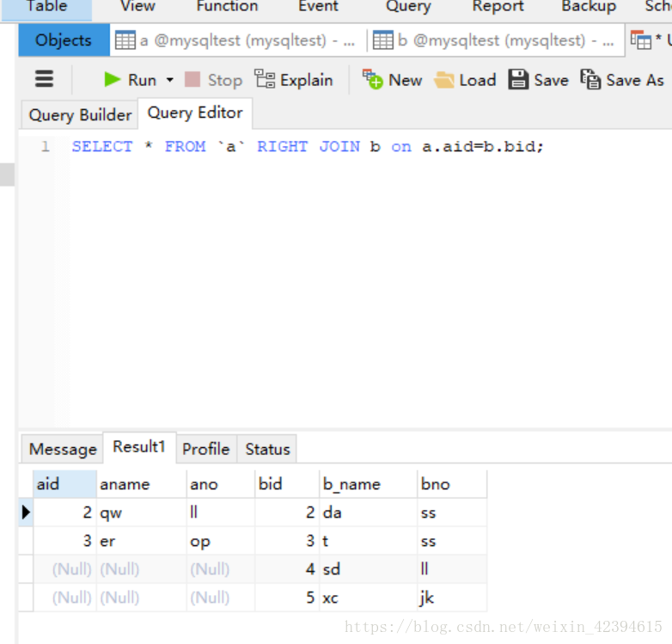Select the bno cell jk

(x=452, y=598)
